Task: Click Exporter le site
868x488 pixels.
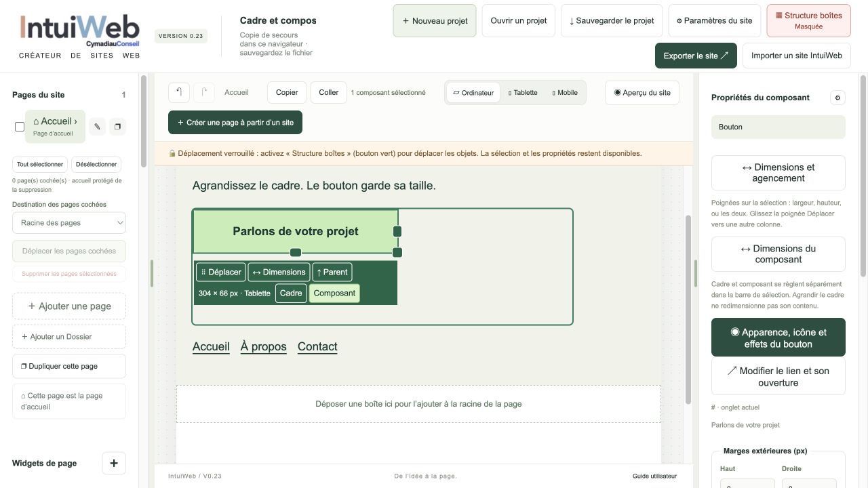Action: click(x=696, y=56)
